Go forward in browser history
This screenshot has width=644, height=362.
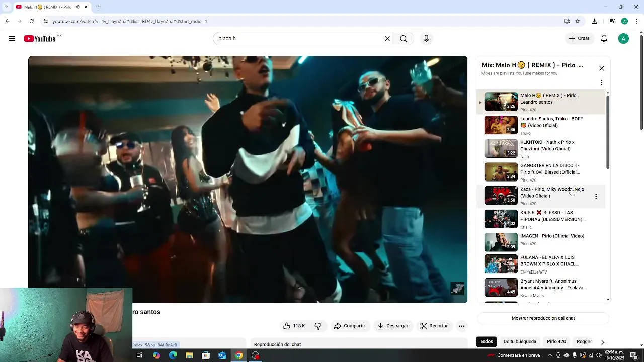[19, 21]
